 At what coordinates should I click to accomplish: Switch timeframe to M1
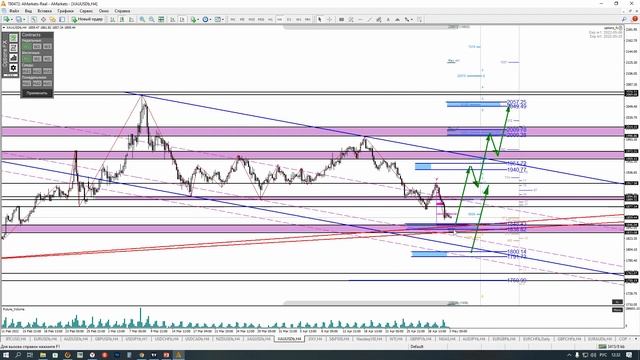(x=233, y=19)
